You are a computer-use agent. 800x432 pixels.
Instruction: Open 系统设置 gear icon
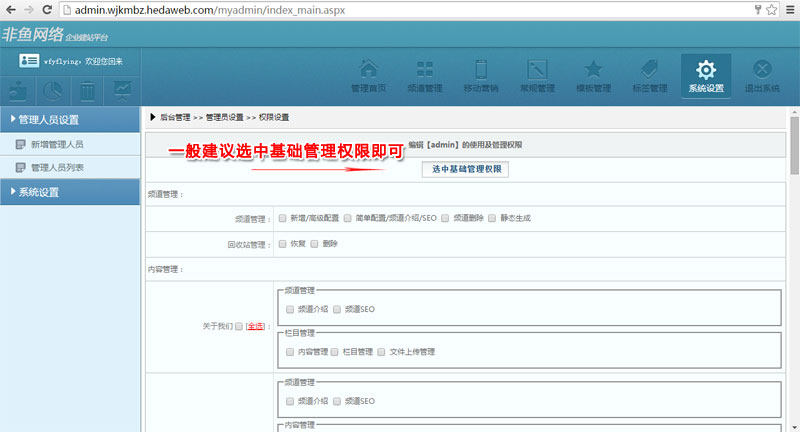click(705, 71)
